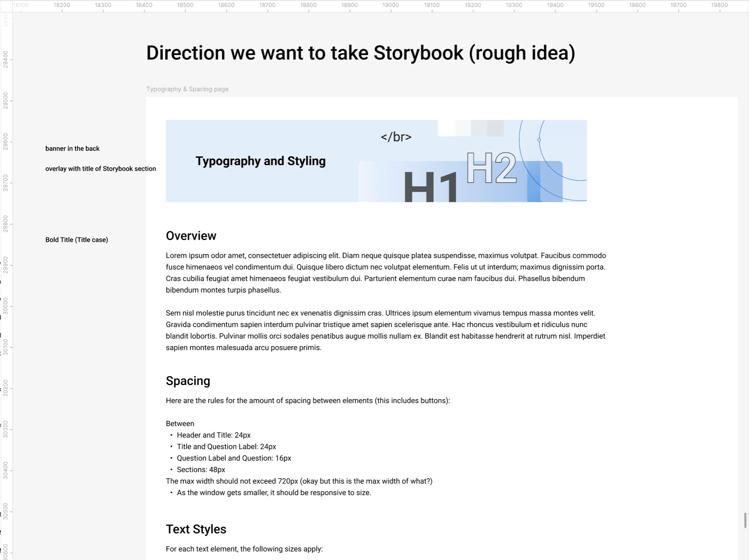Click the 'overlay with title of Storybook section' note
Screen dimensions: 749x560
100,169
